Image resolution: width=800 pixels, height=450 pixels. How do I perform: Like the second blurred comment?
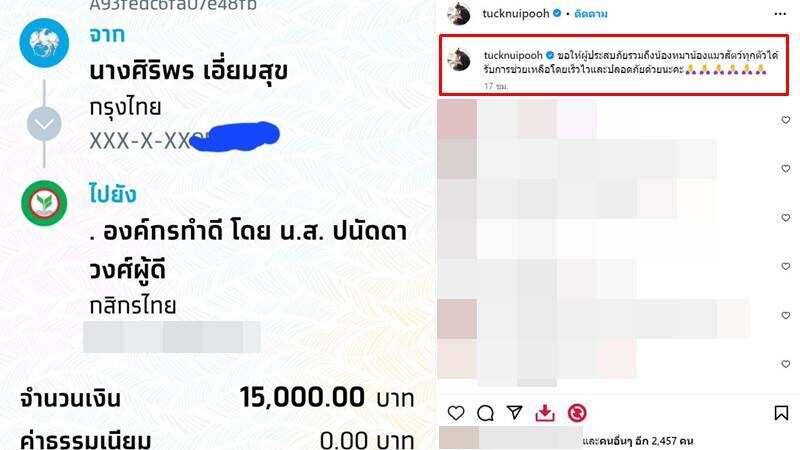pyautogui.click(x=786, y=168)
